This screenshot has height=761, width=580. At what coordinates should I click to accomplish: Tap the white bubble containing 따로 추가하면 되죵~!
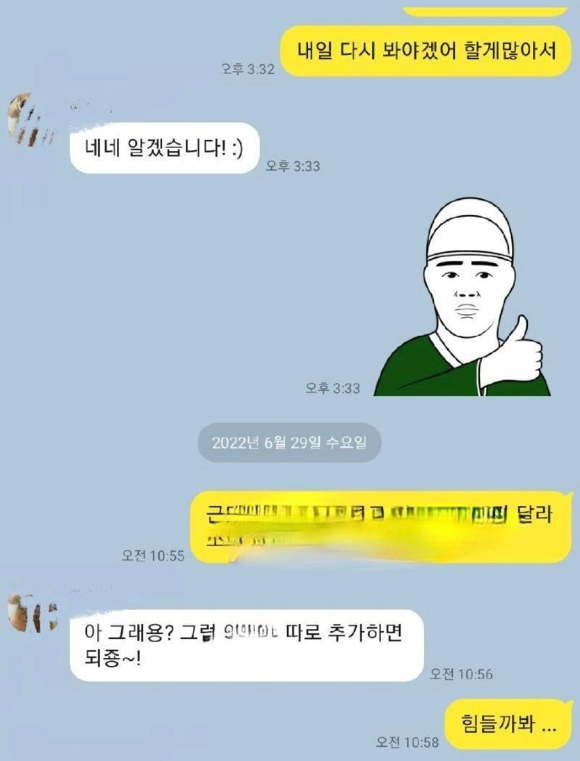[x=247, y=645]
